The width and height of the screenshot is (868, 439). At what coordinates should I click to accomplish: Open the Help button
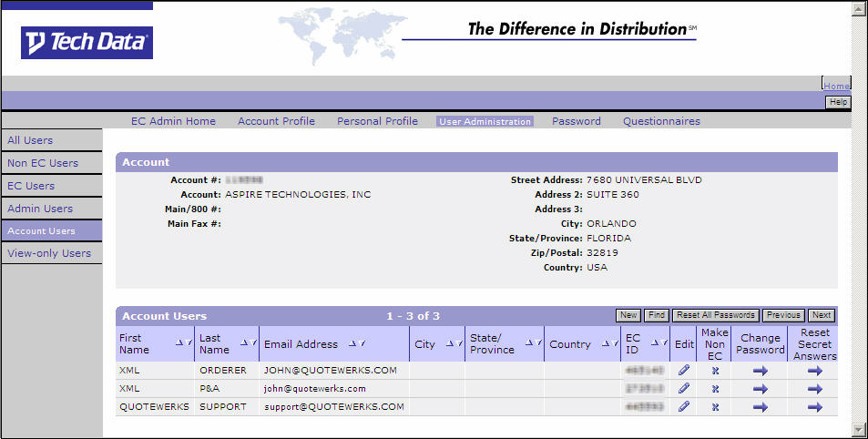point(838,102)
